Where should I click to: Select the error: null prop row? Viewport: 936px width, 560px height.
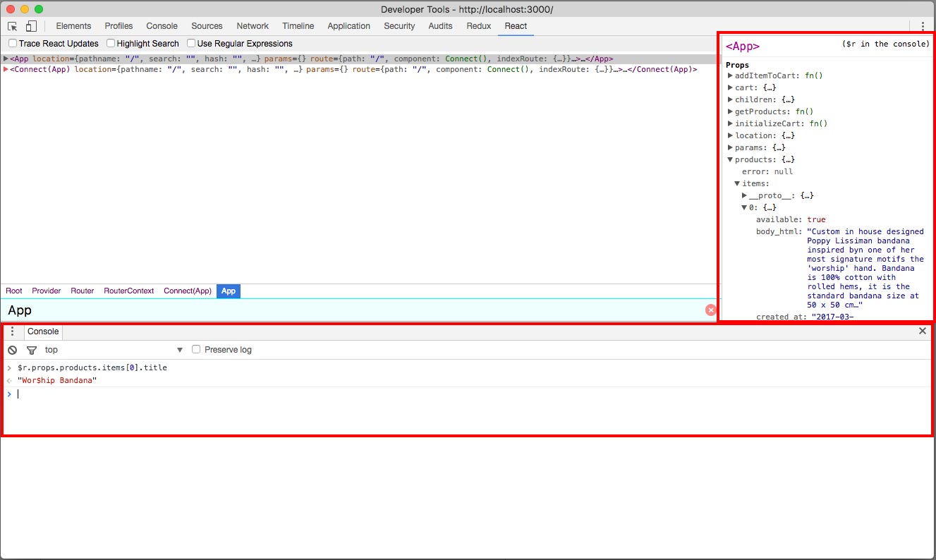[x=767, y=171]
